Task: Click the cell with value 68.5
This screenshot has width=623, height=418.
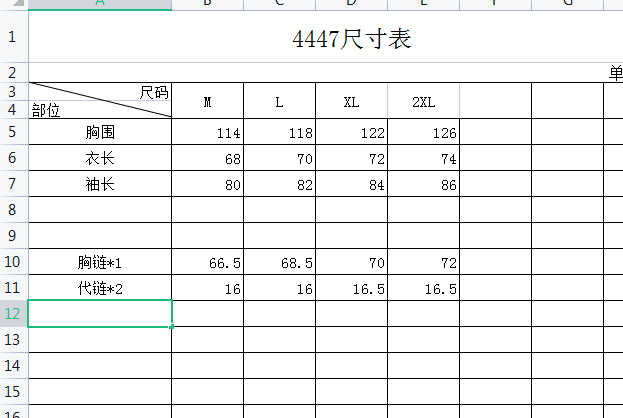Action: pos(279,262)
